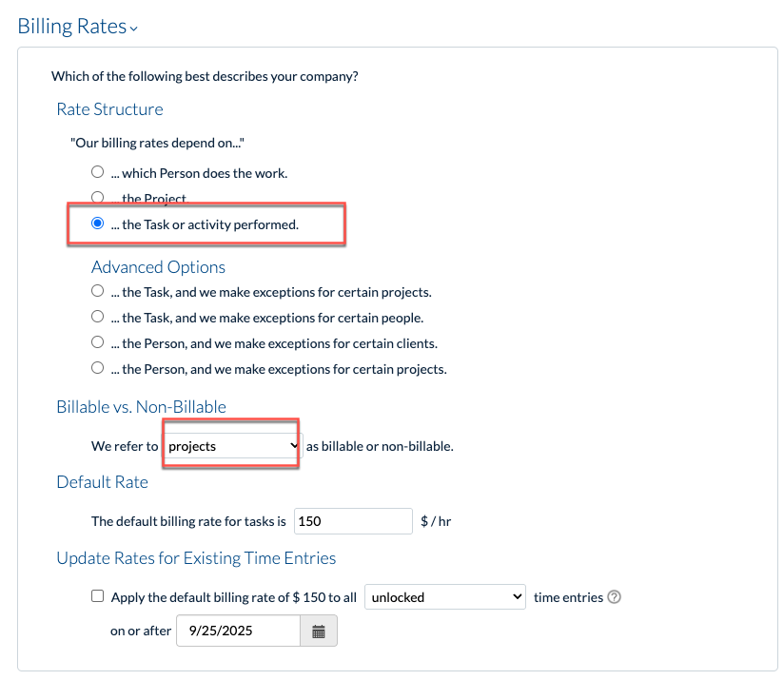Select '... the Task or activity performed' option
Image resolution: width=784 pixels, height=680 pixels.
point(97,223)
